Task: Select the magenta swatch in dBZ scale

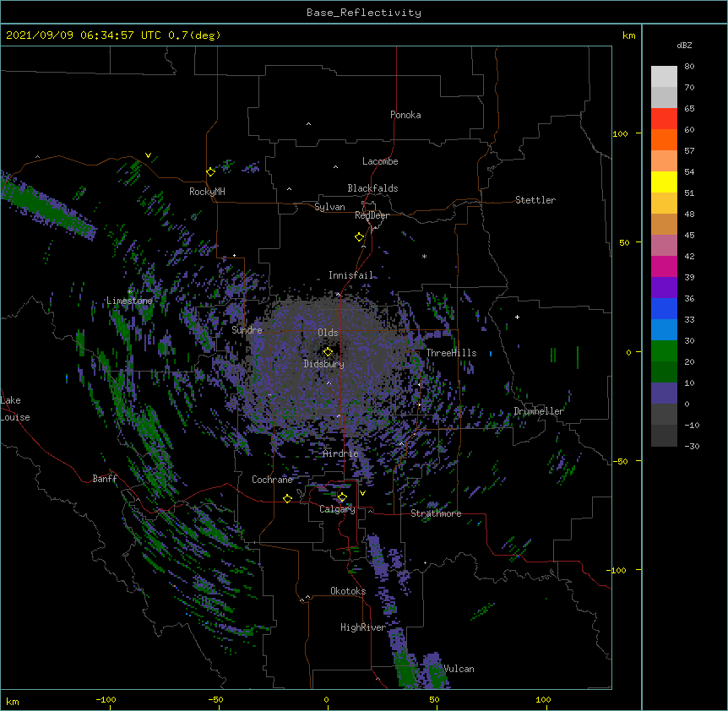Action: tap(664, 266)
